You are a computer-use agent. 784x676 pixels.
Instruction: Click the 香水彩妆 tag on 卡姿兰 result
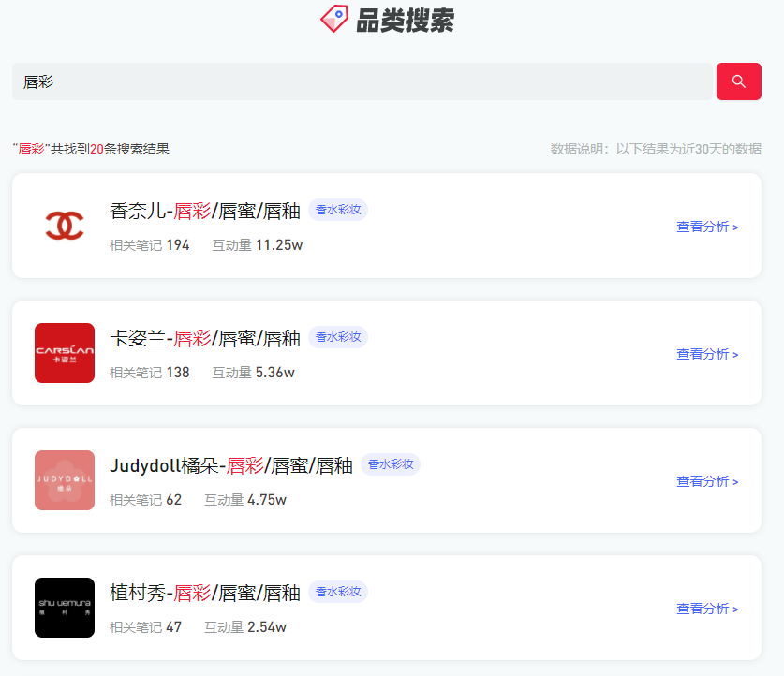338,337
